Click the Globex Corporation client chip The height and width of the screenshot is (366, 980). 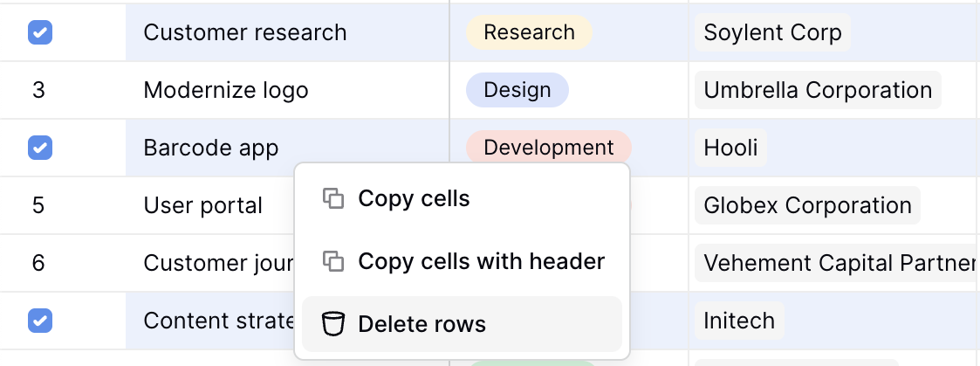coord(807,205)
